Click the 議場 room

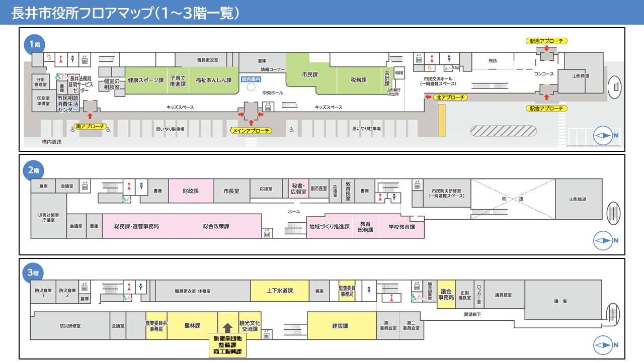pyautogui.click(x=563, y=301)
